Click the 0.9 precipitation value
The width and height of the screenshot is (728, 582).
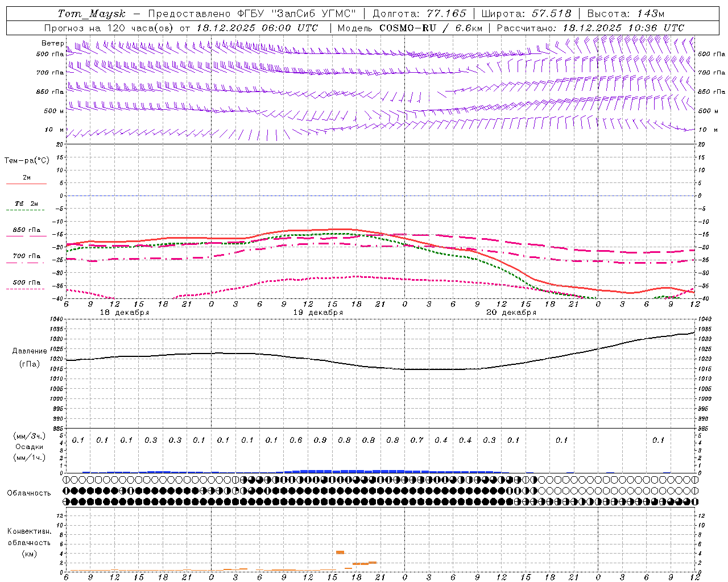(320, 440)
